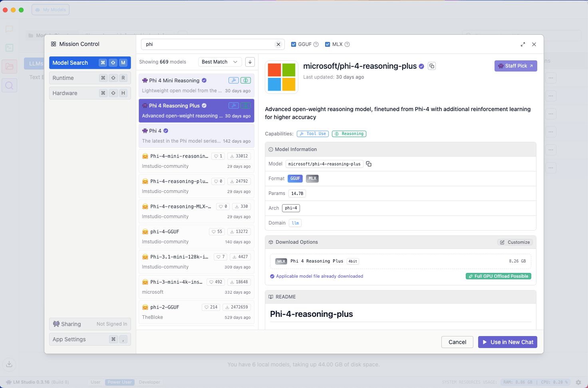Clear the phi search field text
This screenshot has height=388, width=588.
[278, 44]
